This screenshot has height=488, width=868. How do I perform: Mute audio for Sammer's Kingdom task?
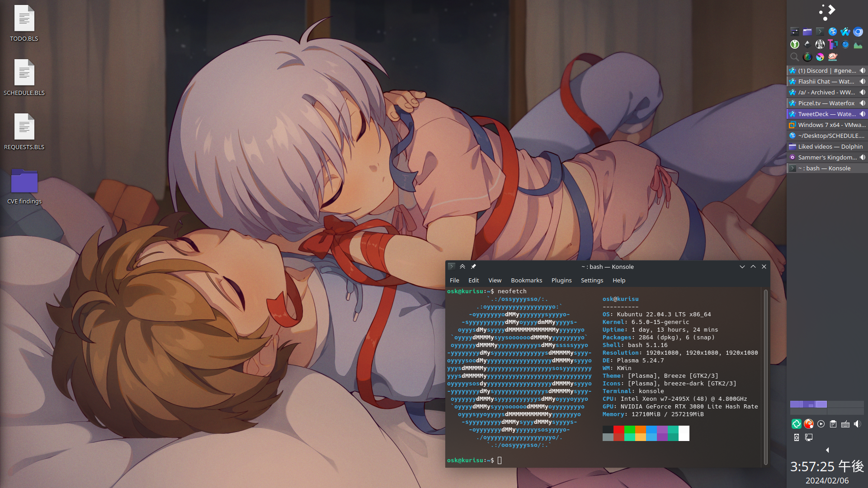coord(863,157)
